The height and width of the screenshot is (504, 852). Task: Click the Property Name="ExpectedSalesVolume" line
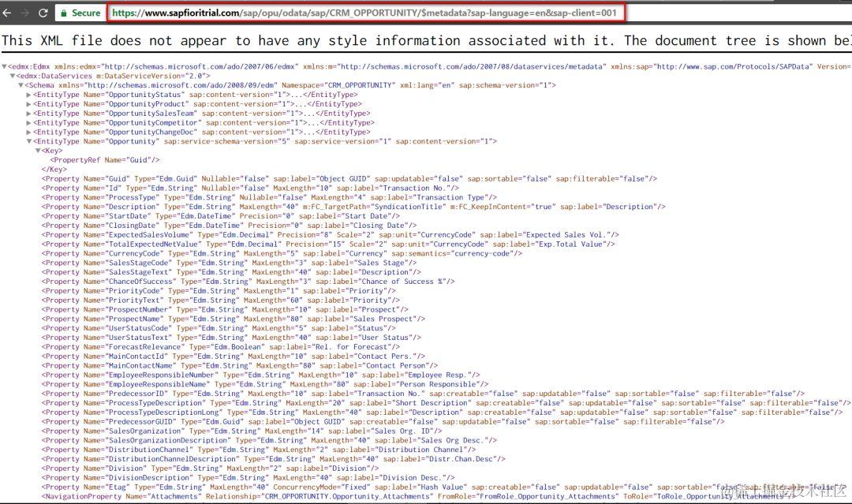331,234
